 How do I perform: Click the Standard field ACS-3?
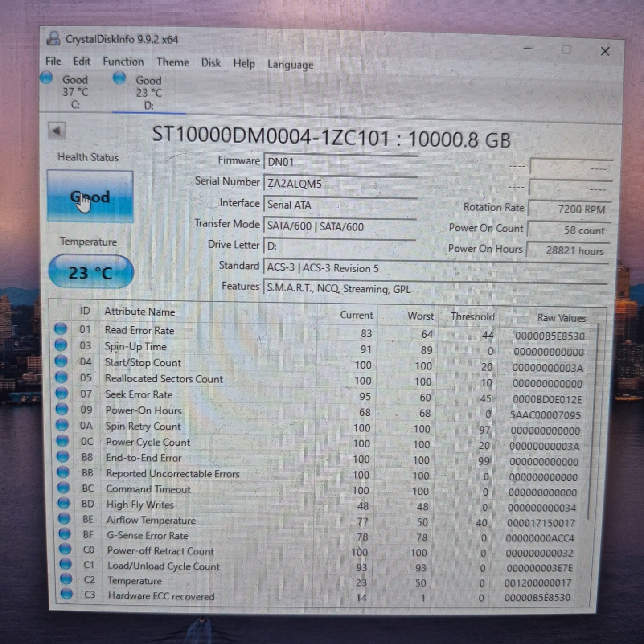436,268
